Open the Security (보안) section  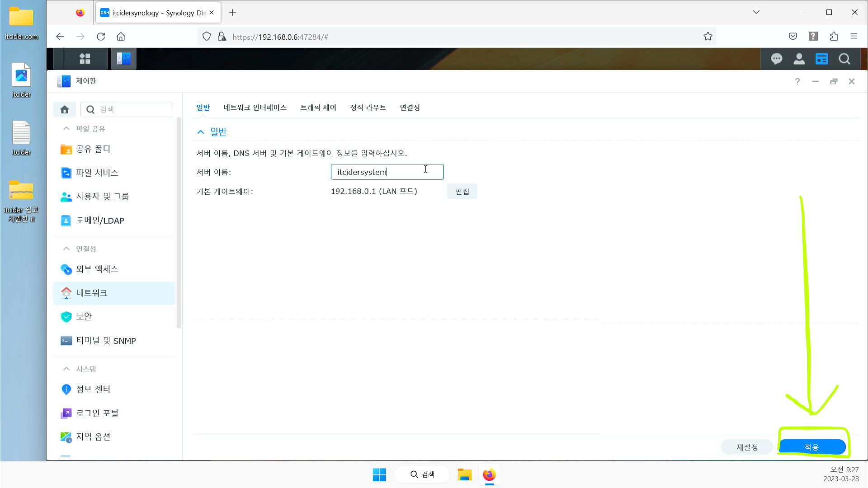pyautogui.click(x=84, y=317)
